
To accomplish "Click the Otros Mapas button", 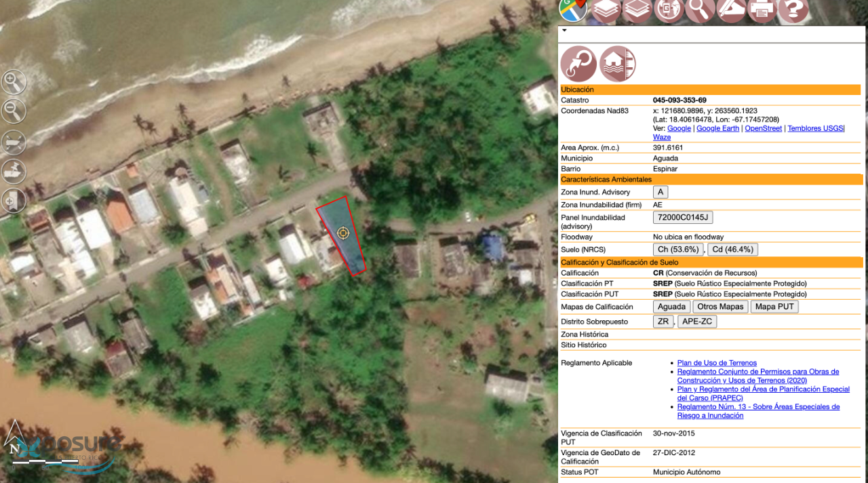I will click(720, 307).
